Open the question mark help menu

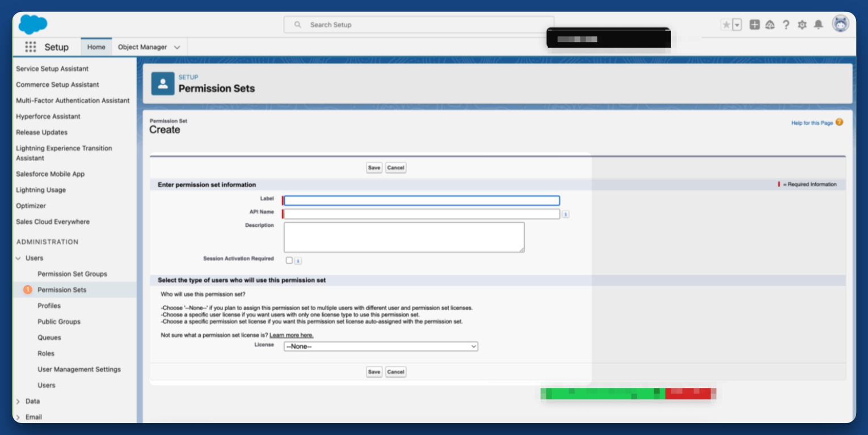coord(786,25)
